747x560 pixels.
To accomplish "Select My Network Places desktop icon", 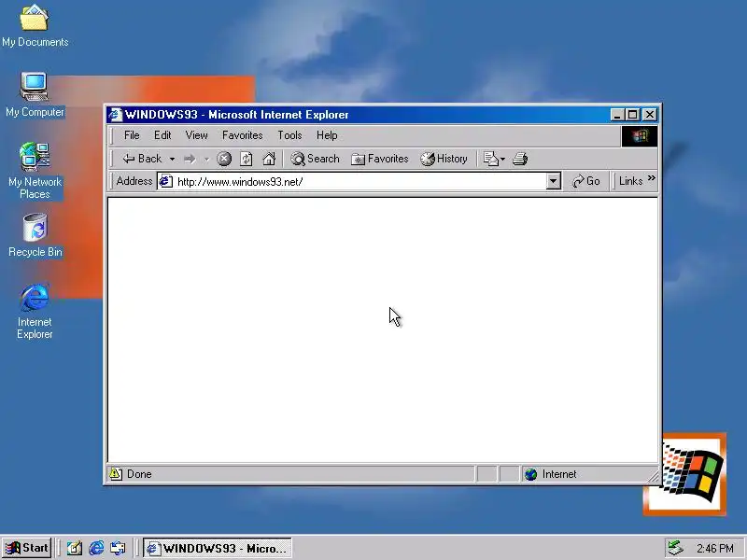I will (35, 171).
